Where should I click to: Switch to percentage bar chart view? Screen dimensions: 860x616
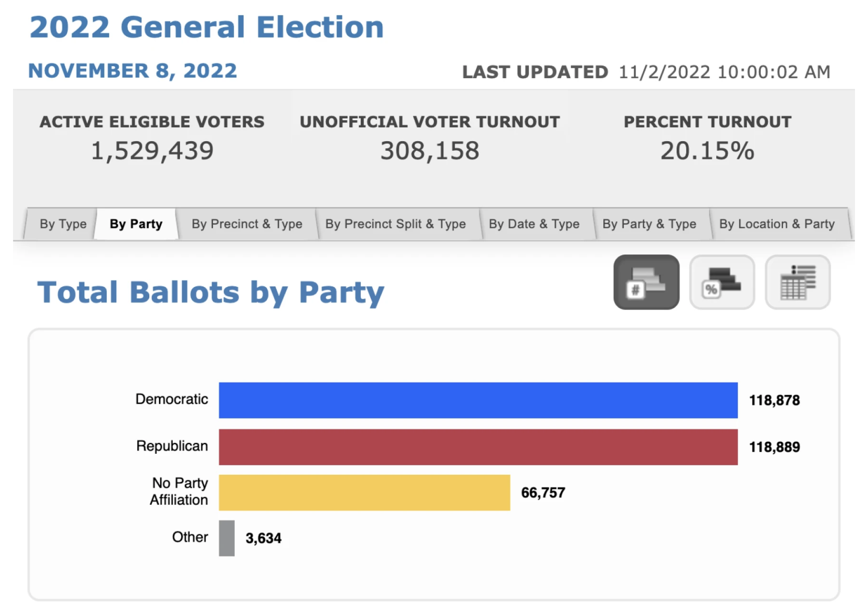coord(722,282)
